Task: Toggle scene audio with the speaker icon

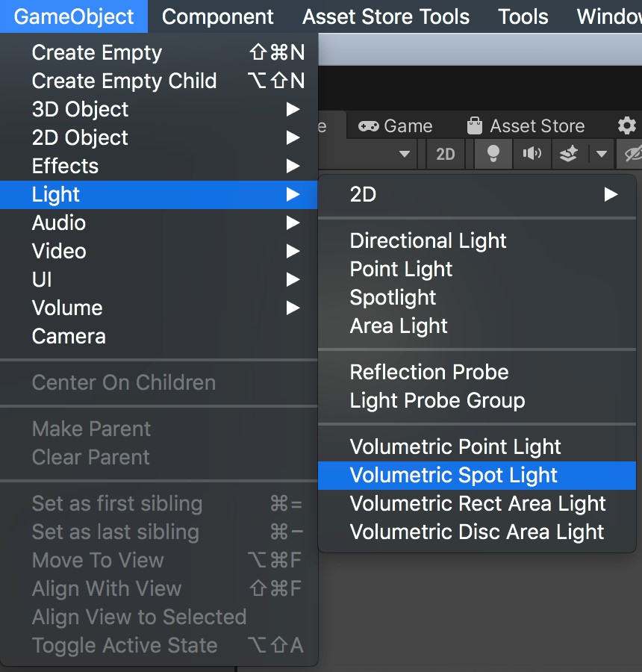Action: pyautogui.click(x=532, y=154)
